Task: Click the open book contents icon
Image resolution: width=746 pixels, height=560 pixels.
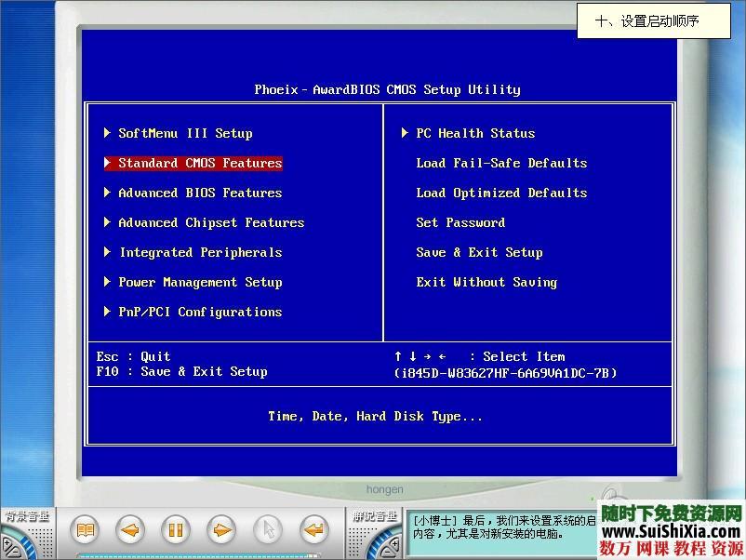Action: [84, 530]
